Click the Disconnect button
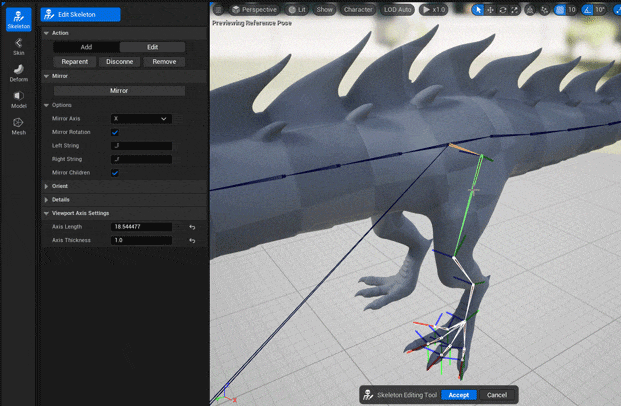This screenshot has width=621, height=406. 120,62
